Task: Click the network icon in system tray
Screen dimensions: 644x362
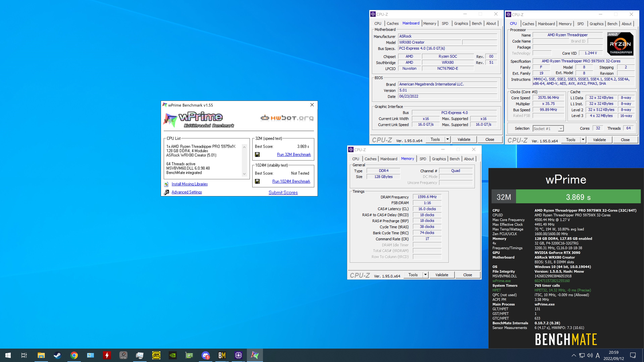Action: [x=582, y=355]
